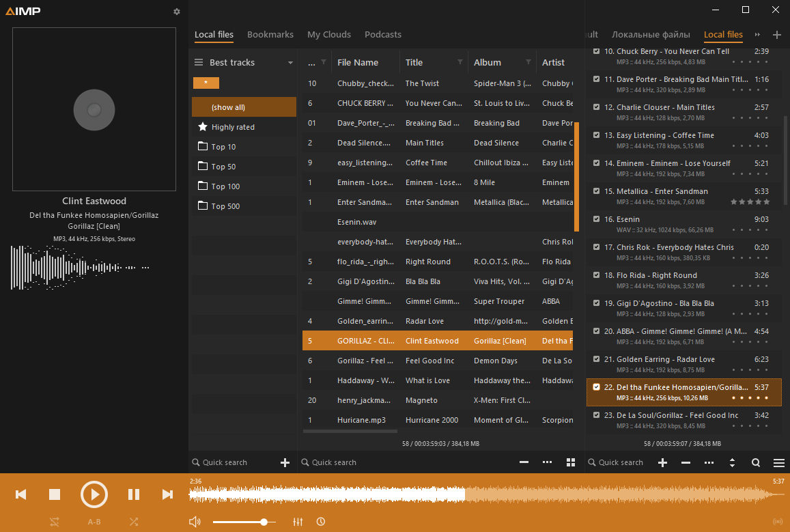Viewport: 790px width, 532px height.
Task: Remove files from playlist minus icon
Action: pos(686,462)
